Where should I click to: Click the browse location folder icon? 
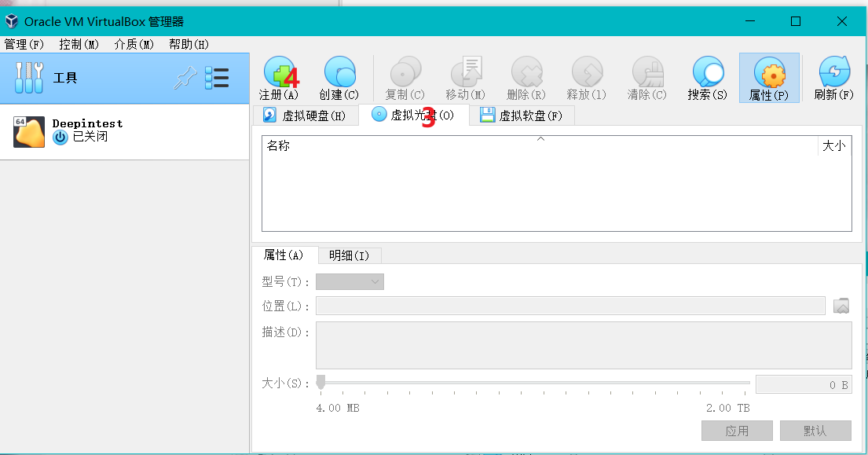coord(841,306)
